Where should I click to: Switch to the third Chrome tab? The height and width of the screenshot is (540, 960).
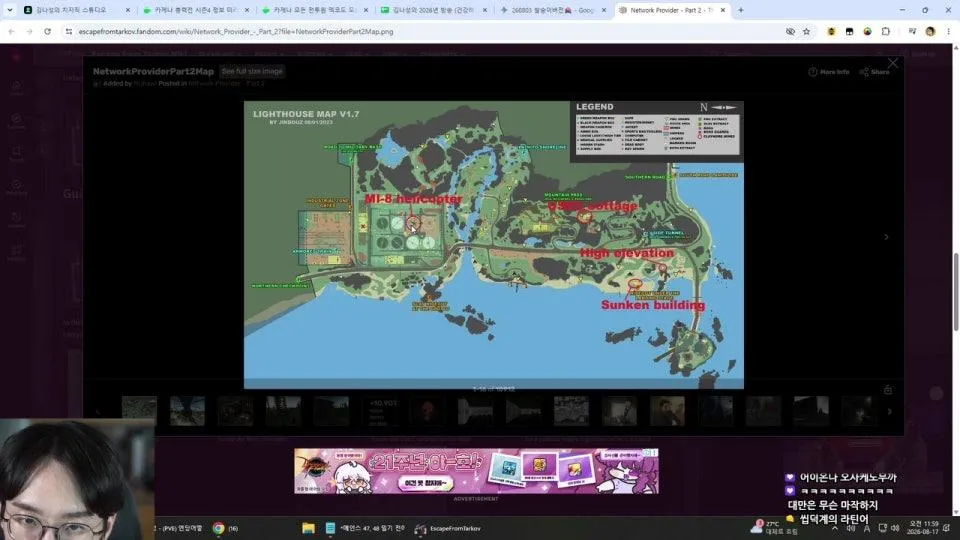point(315,10)
